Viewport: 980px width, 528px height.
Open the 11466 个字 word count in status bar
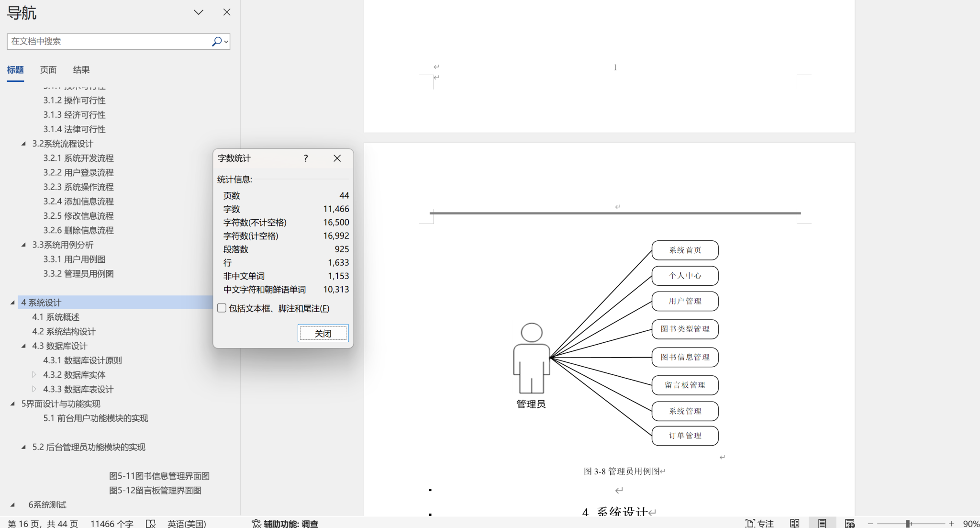point(111,523)
